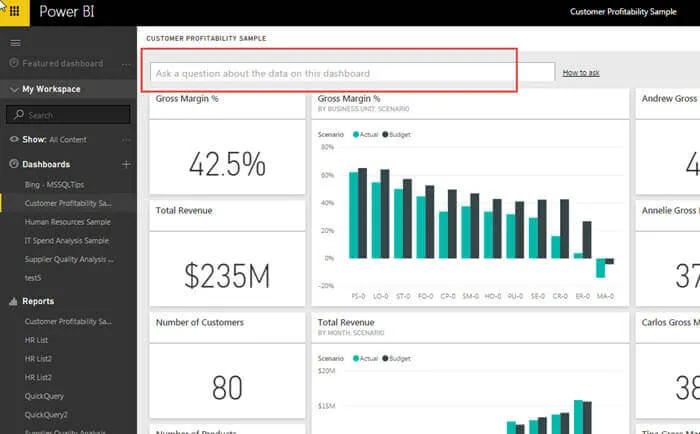The image size is (700, 434).
Task: Click My Workspace label
Action: tap(51, 89)
